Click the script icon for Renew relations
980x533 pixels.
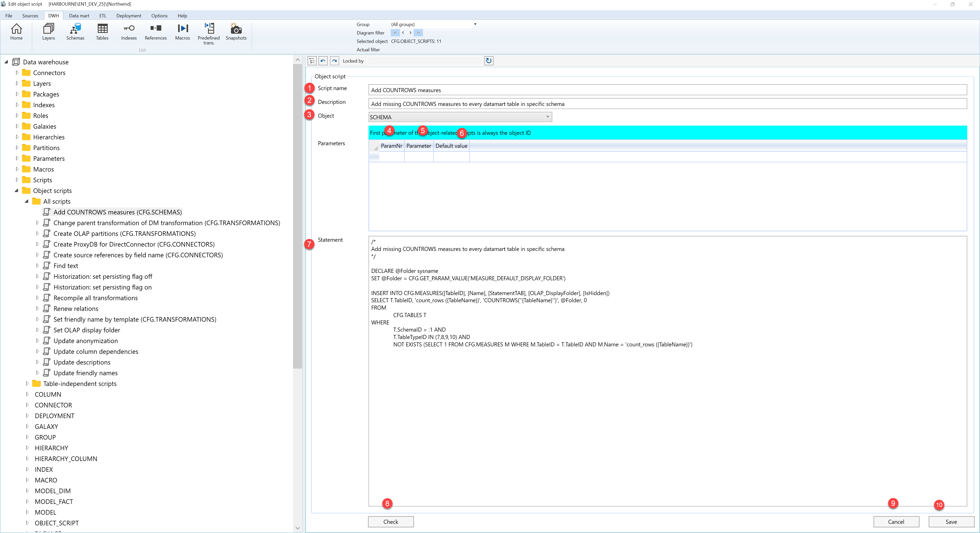point(46,309)
